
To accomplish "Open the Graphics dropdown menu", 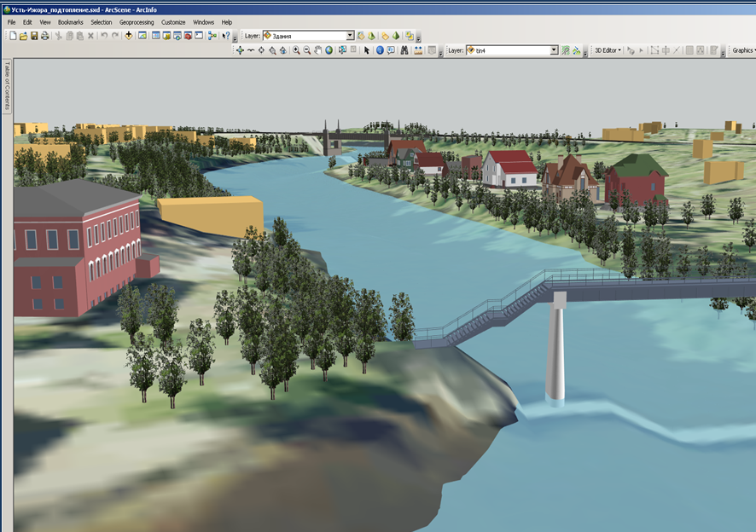I will (x=742, y=50).
